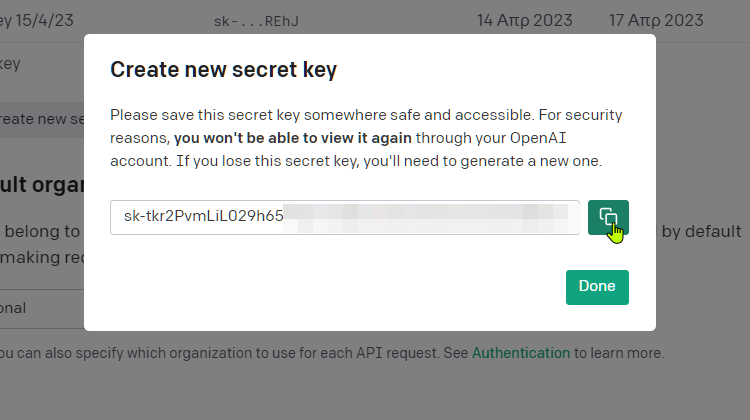Open the Authentication link
Viewport: 750px width, 420px height.
(521, 353)
